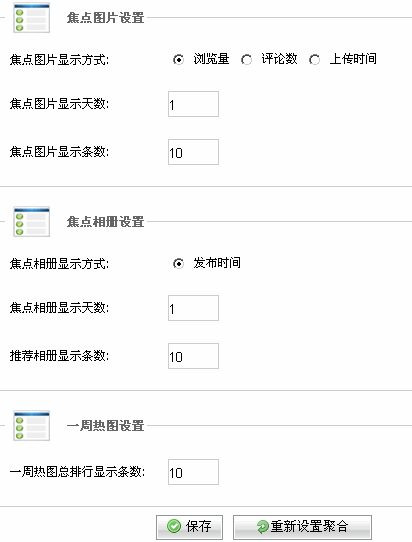Click the green refresh icon on 重新设置聚合

(x=262, y=526)
